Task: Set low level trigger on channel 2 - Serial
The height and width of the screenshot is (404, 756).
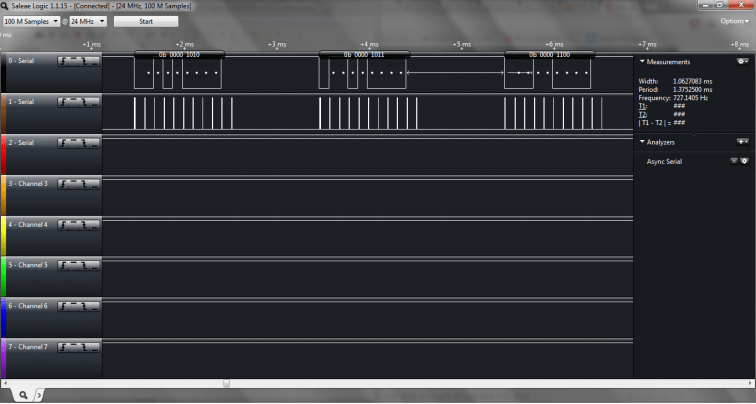Action: [x=94, y=143]
